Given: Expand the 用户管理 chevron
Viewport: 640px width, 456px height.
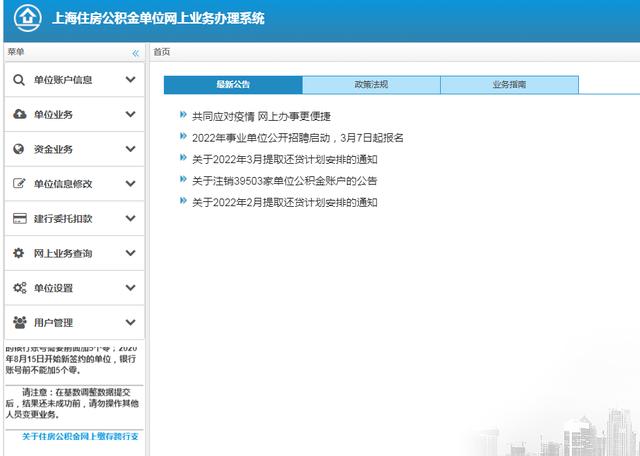Looking at the screenshot, I should pos(130,322).
